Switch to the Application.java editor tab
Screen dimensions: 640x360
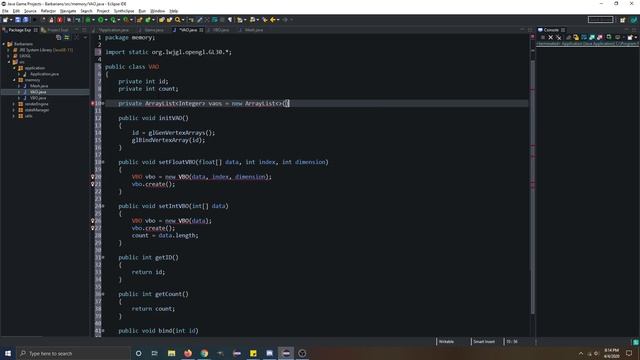coord(113,30)
